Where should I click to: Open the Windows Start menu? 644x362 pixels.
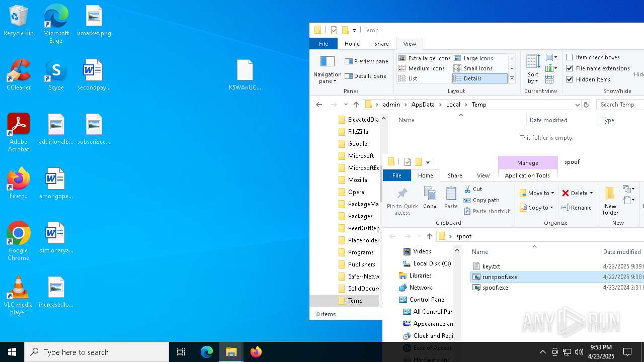[12, 352]
